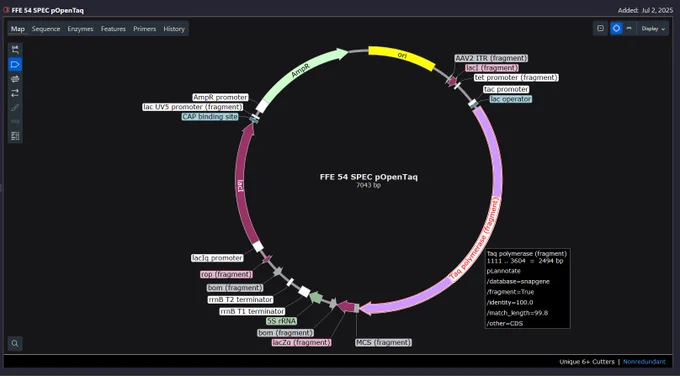Click the rop (fragment) label

pyautogui.click(x=226, y=275)
